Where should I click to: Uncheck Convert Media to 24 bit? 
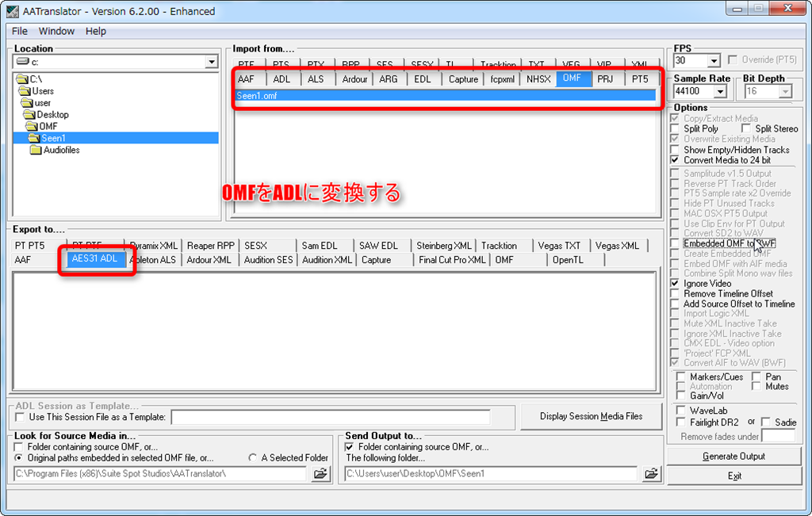coord(675,160)
